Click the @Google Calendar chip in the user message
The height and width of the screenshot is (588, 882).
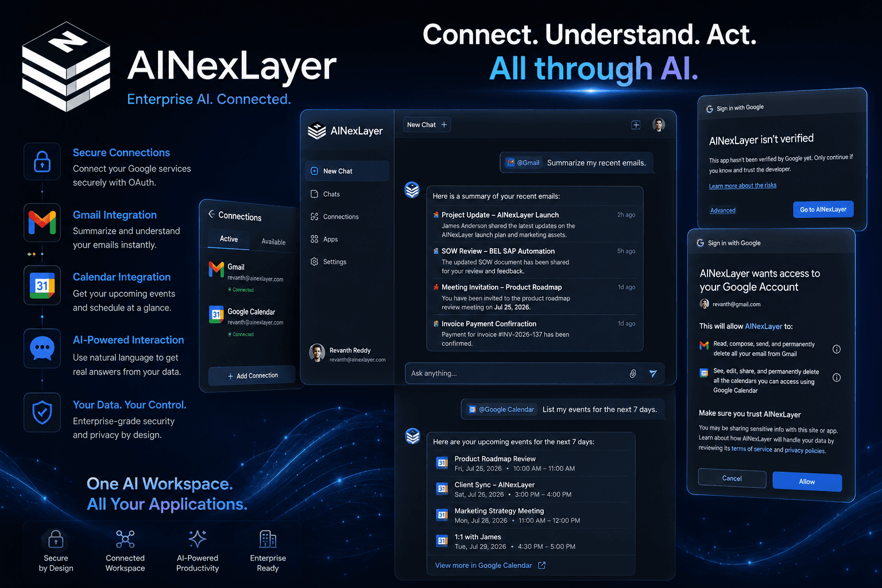501,409
